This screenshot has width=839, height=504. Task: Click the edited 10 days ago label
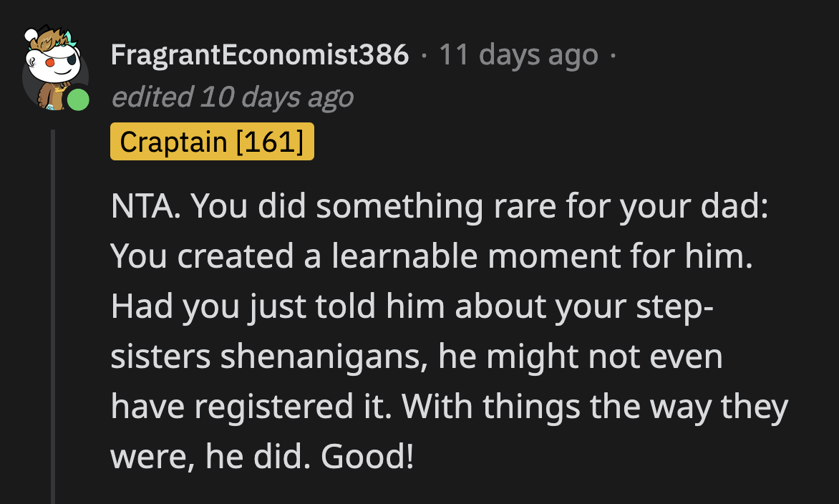coord(233,97)
